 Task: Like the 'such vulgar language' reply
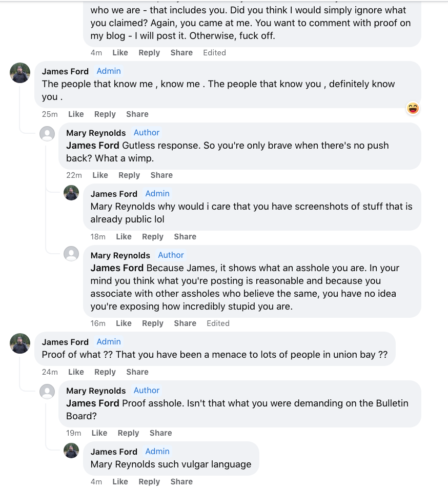[x=120, y=482]
